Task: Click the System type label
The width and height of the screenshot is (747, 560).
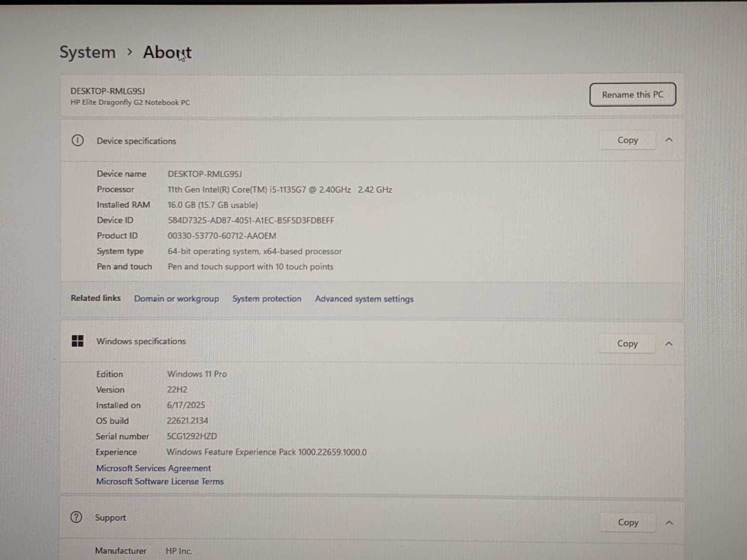Action: coord(120,251)
